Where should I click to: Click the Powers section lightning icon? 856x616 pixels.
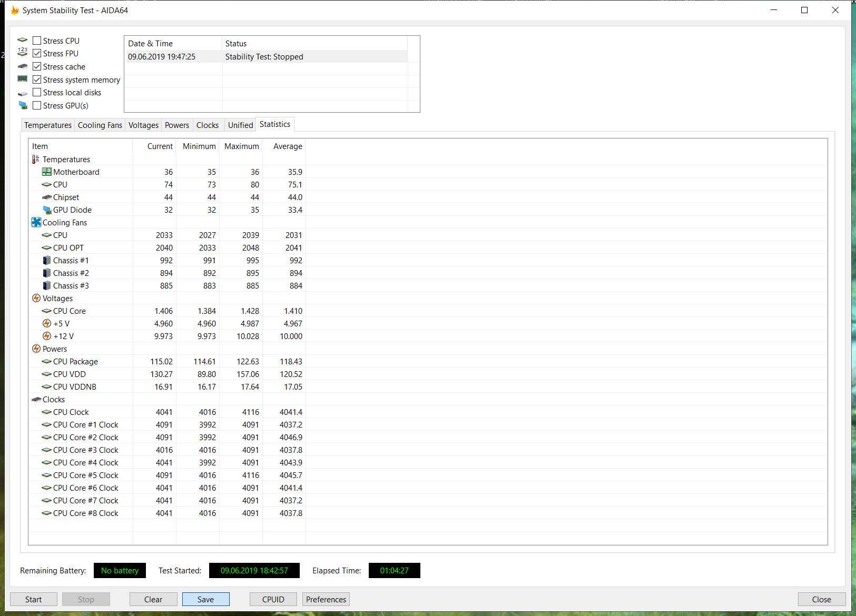pyautogui.click(x=36, y=349)
